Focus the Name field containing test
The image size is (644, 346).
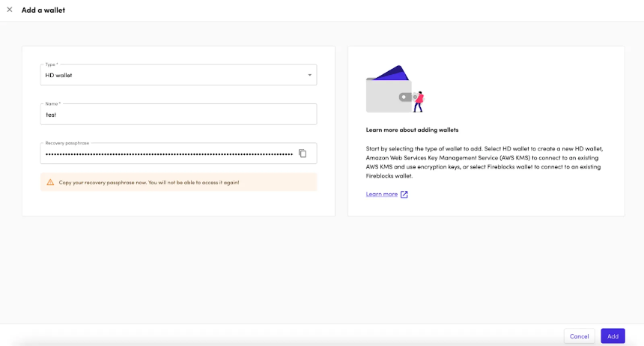coord(178,115)
